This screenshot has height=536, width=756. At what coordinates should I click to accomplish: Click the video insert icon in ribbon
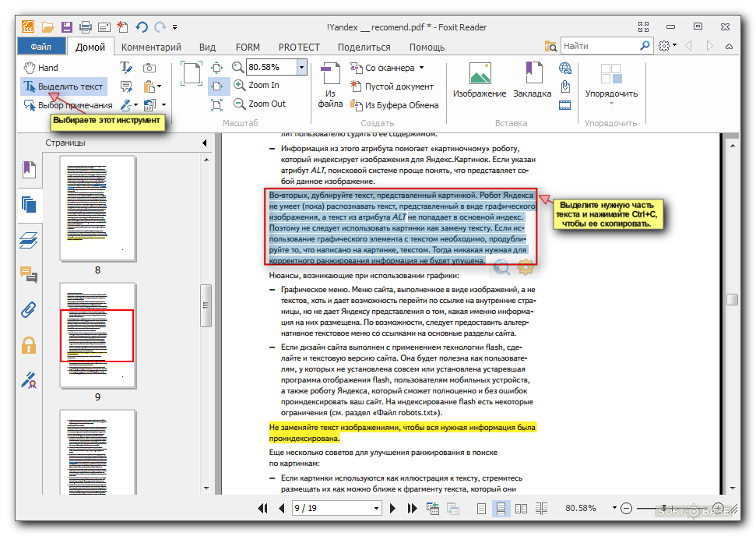click(x=565, y=104)
